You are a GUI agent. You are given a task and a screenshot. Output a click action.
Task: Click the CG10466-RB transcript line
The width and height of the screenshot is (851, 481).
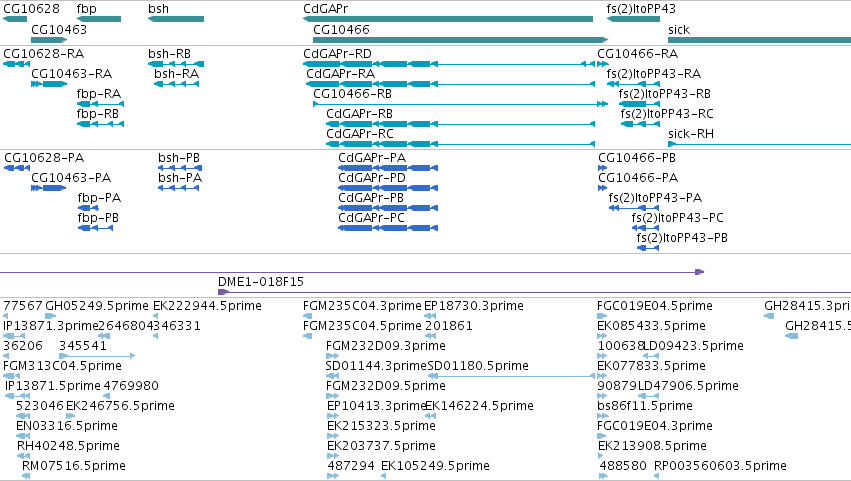pos(460,104)
